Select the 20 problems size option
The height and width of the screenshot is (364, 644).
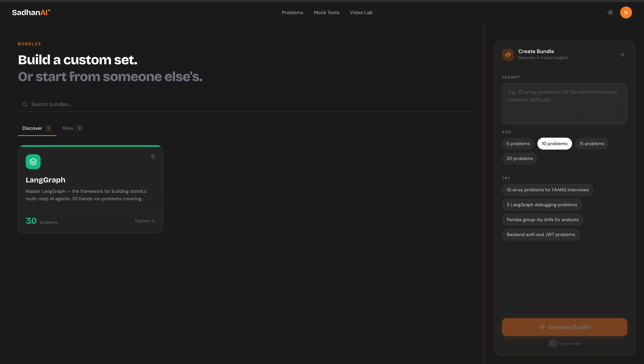click(x=520, y=159)
